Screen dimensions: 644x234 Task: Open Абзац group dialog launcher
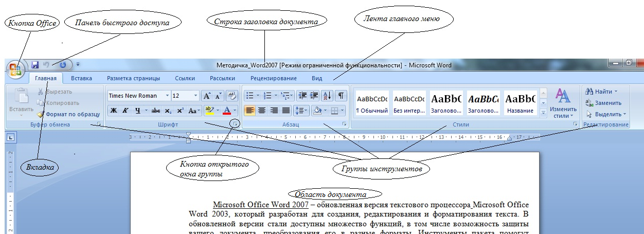point(344,124)
